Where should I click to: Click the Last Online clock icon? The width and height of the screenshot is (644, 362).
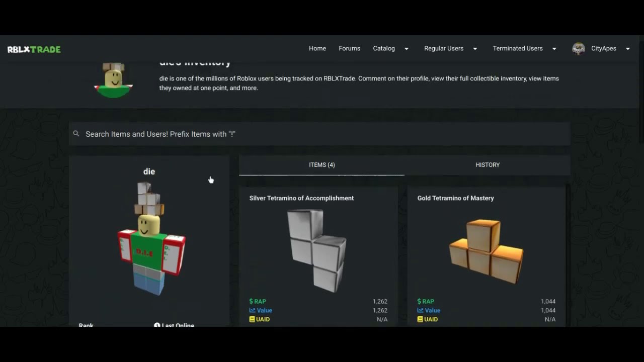[x=157, y=325]
